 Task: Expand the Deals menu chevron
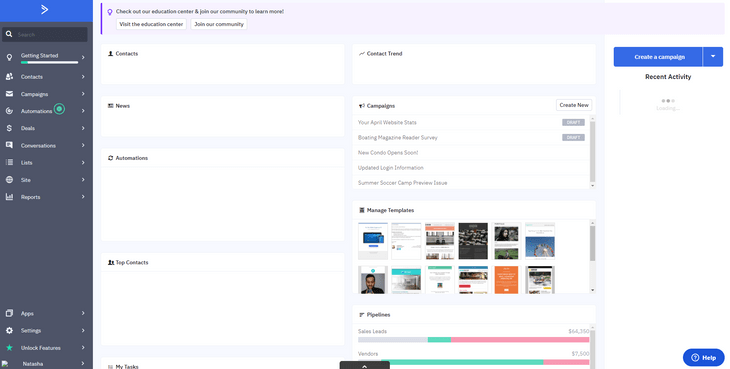(x=83, y=128)
